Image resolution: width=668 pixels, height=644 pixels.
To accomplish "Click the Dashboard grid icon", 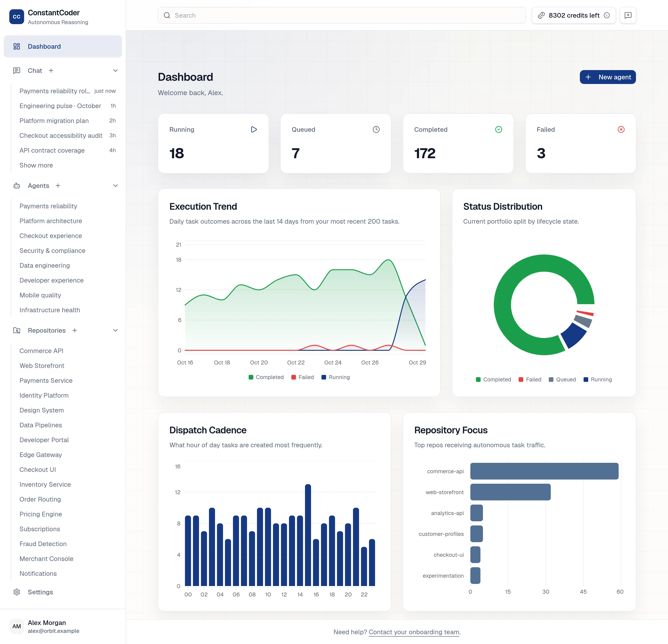I will pyautogui.click(x=17, y=46).
